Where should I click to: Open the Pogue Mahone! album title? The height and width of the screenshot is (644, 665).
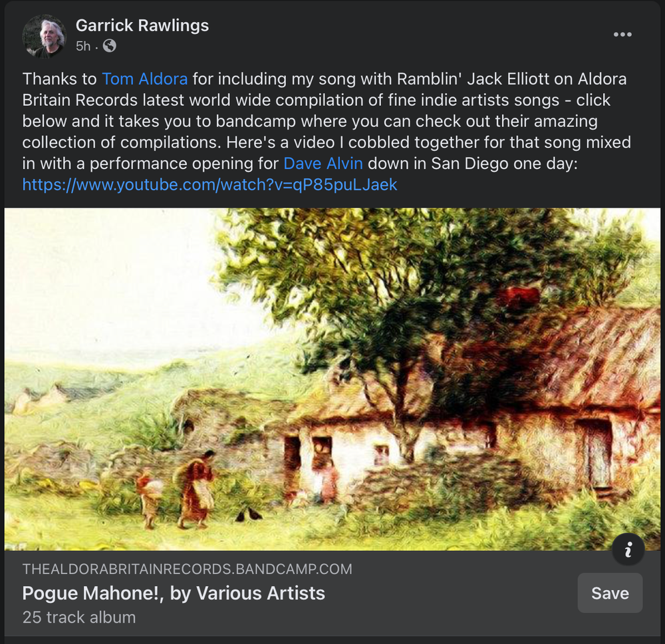click(x=174, y=593)
